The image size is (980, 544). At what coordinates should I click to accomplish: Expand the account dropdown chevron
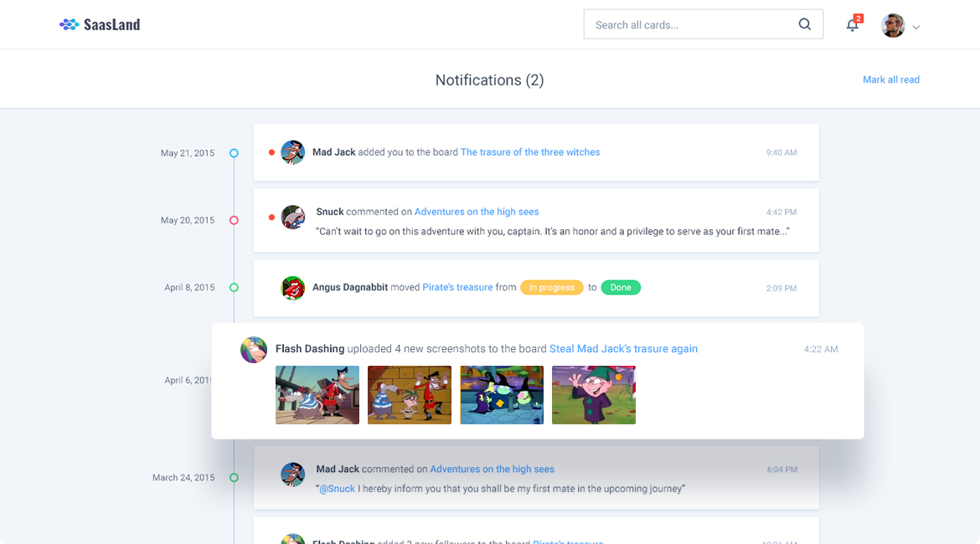[x=916, y=28]
